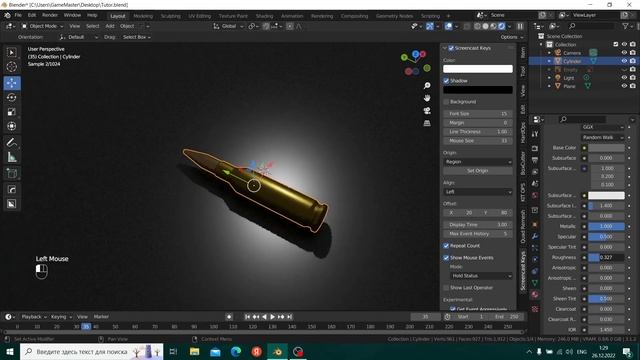This screenshot has width=640, height=360.
Task: Open the Modifier properties wrench tab
Action: [535, 236]
